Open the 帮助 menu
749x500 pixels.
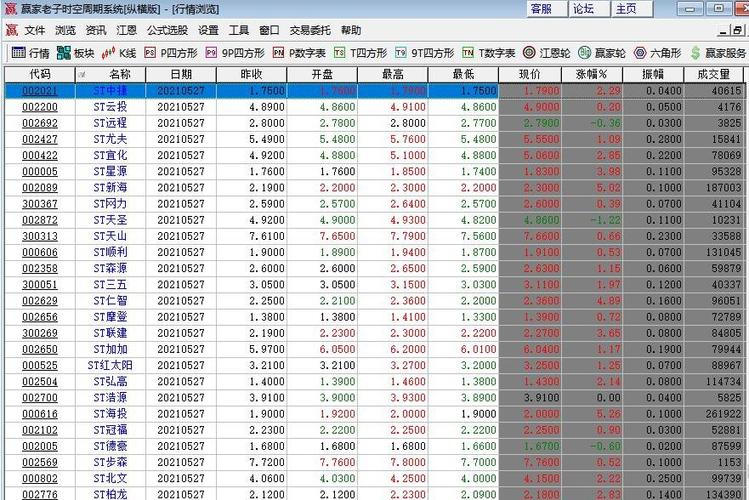pyautogui.click(x=351, y=31)
